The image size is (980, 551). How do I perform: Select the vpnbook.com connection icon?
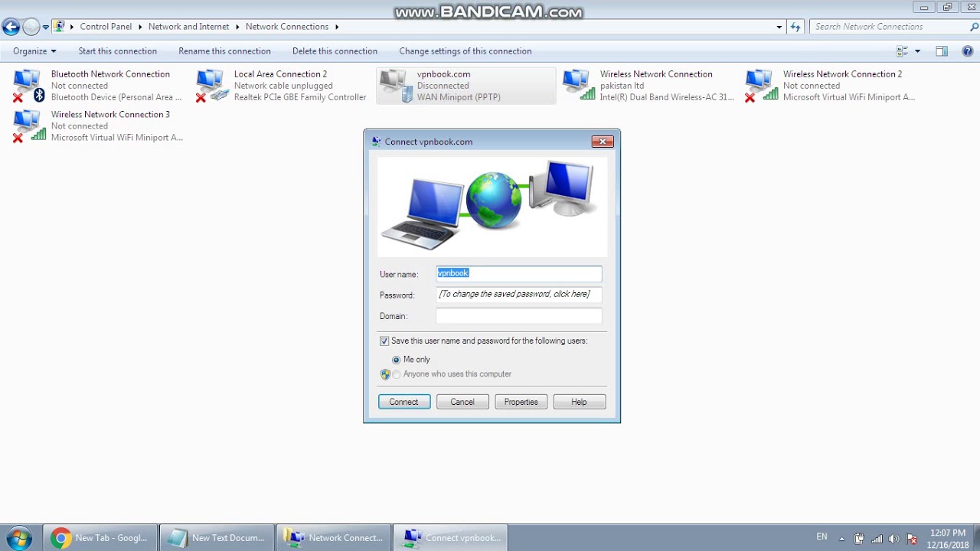pyautogui.click(x=395, y=86)
